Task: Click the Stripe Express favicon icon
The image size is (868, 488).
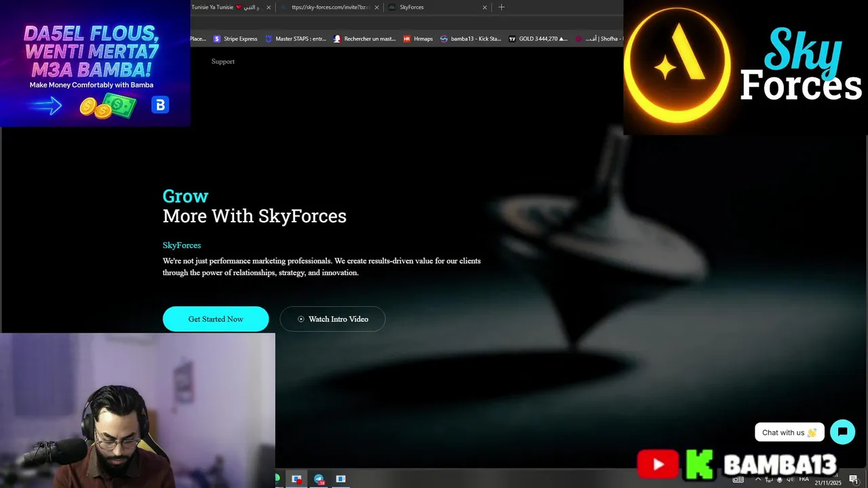Action: 217,39
